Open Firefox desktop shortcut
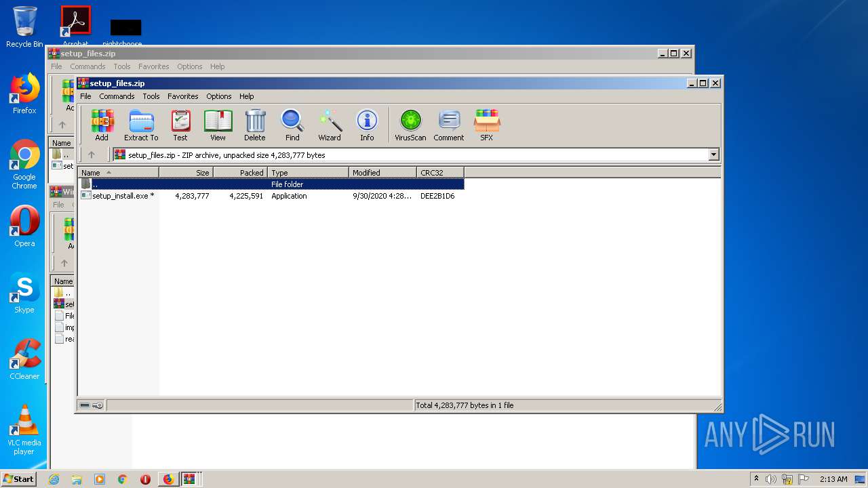868x488 pixels. coord(24,94)
